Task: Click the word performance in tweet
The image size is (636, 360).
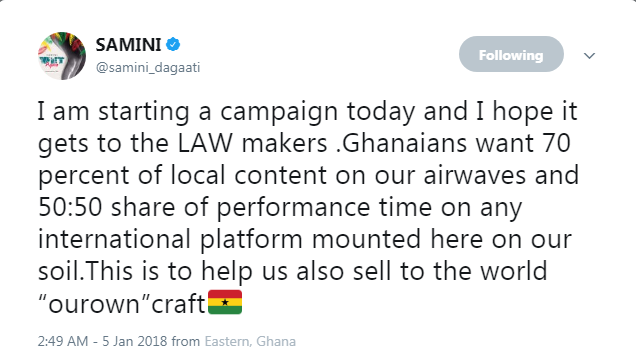Action: (293, 208)
